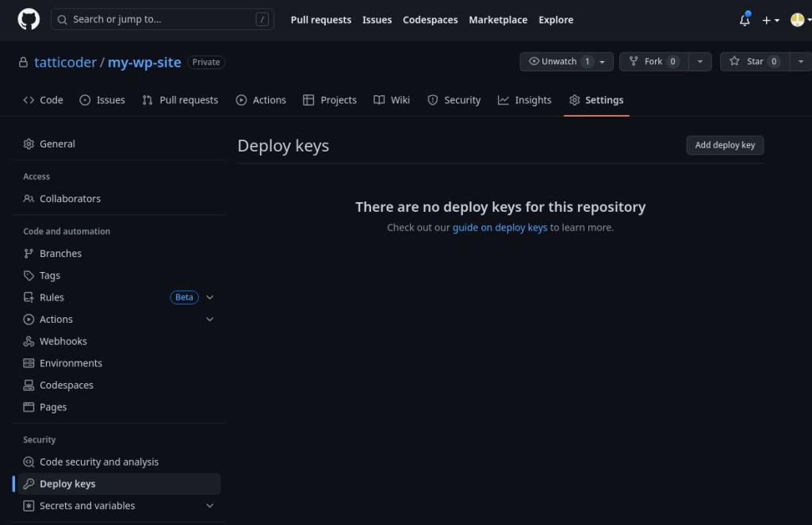Open Codespaces settings in sidebar
812x525 pixels.
[119, 385]
